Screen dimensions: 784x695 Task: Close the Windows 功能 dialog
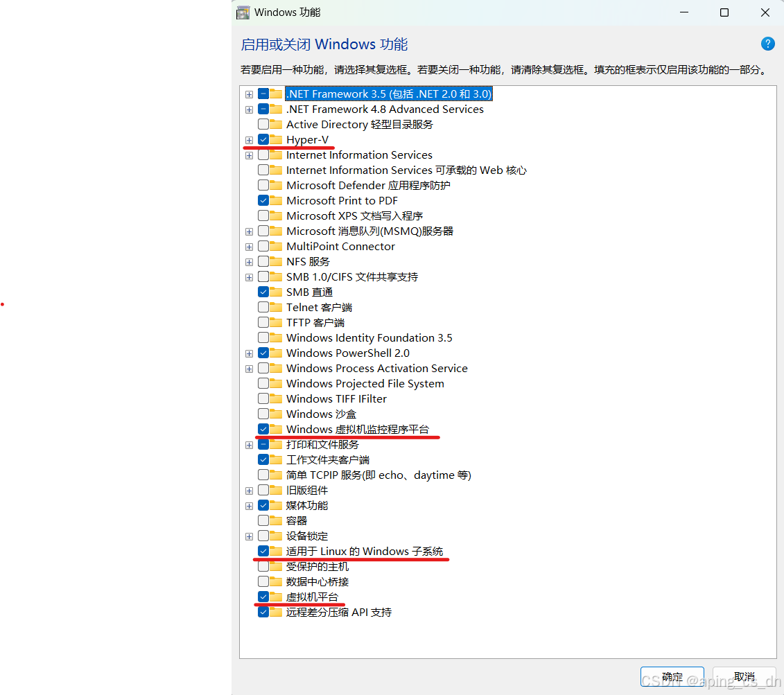[765, 12]
